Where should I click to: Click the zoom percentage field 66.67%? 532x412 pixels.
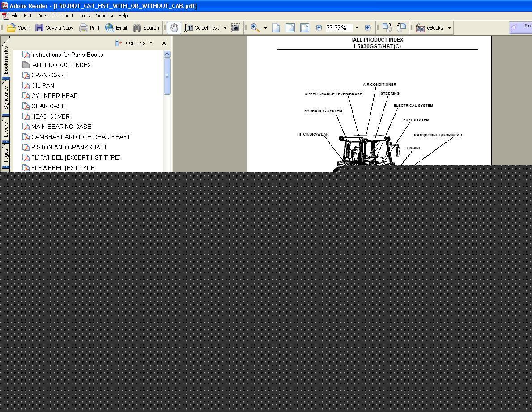[x=339, y=28]
